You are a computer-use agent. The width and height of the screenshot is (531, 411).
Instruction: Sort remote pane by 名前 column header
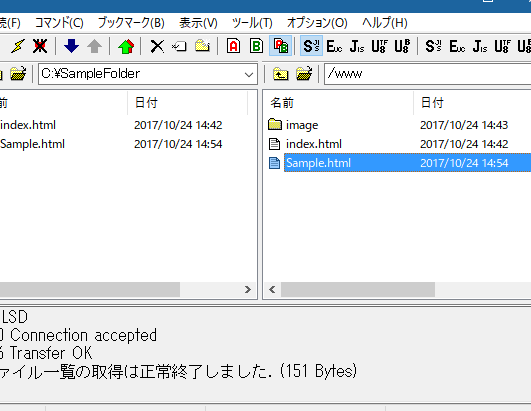point(338,102)
